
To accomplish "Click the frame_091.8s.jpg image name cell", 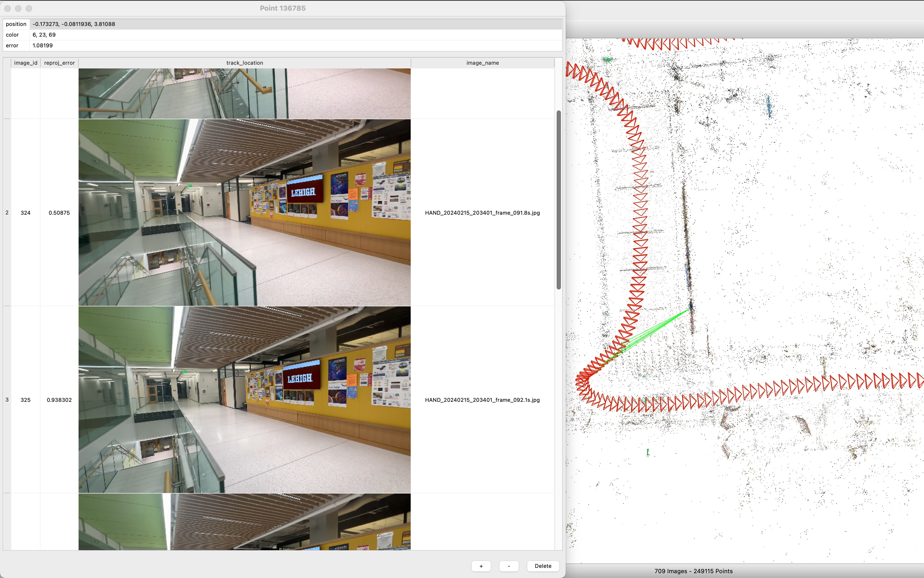I will (x=482, y=213).
